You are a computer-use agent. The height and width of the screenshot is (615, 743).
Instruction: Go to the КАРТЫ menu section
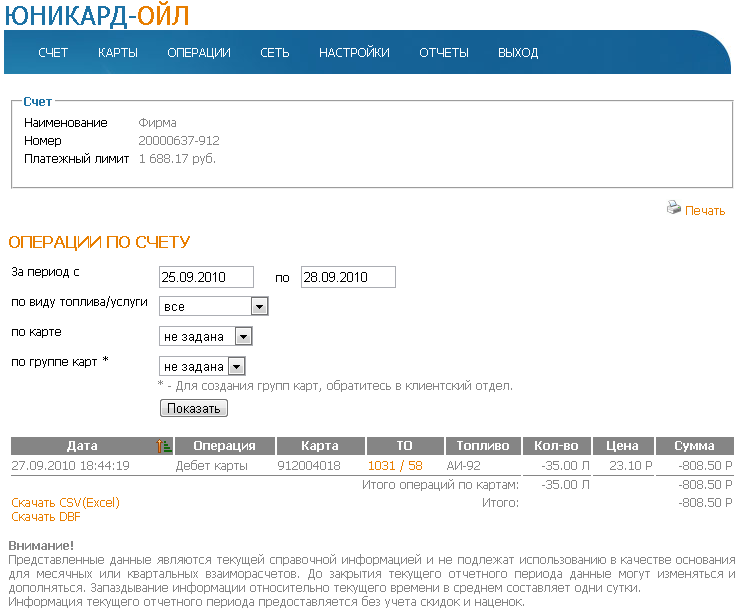[x=118, y=53]
